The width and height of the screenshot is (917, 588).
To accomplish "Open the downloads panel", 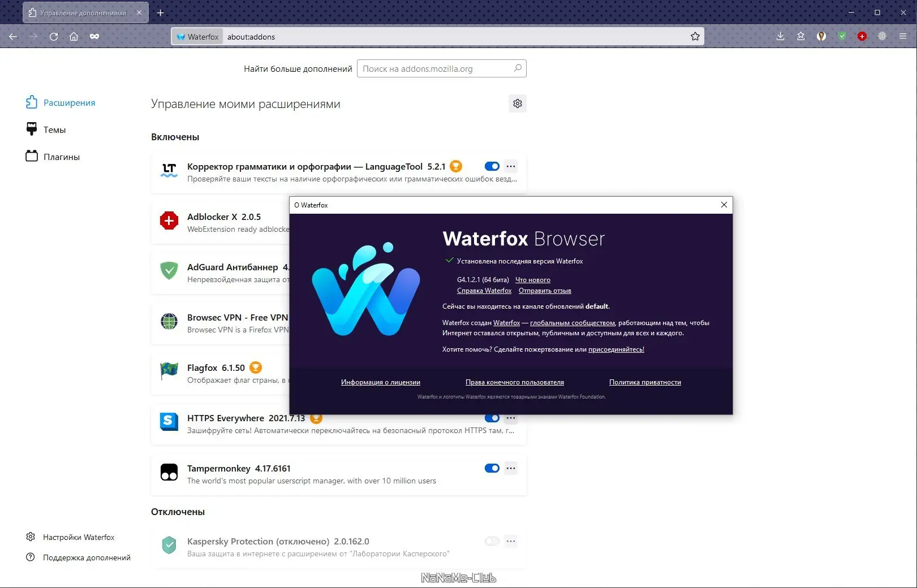I will [781, 37].
